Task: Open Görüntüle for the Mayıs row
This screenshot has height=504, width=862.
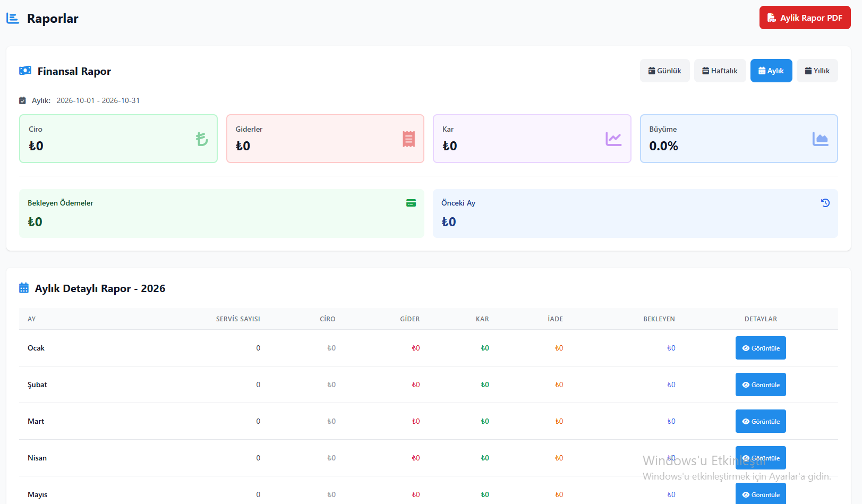Action: tap(761, 494)
